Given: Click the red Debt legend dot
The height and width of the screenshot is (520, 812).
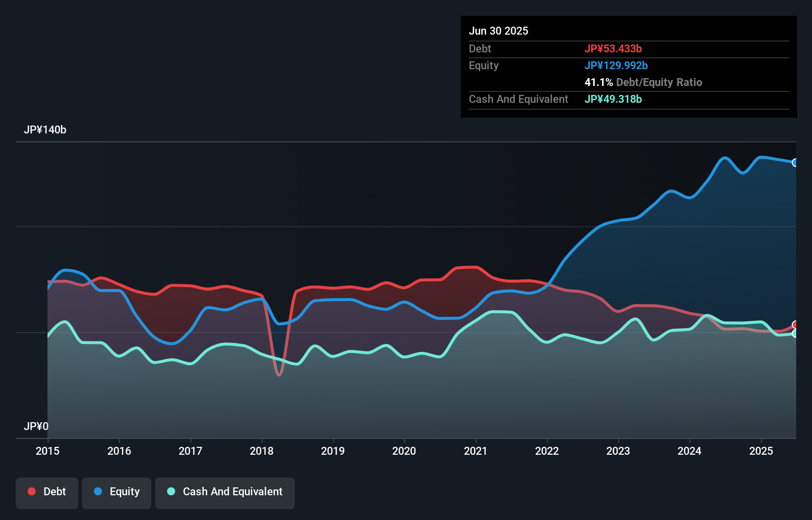Looking at the screenshot, I should 32,491.
